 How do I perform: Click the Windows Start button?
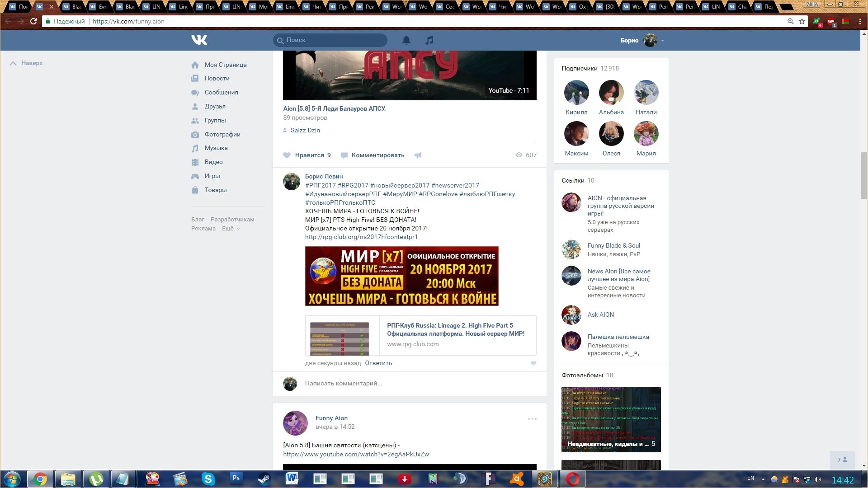point(12,479)
